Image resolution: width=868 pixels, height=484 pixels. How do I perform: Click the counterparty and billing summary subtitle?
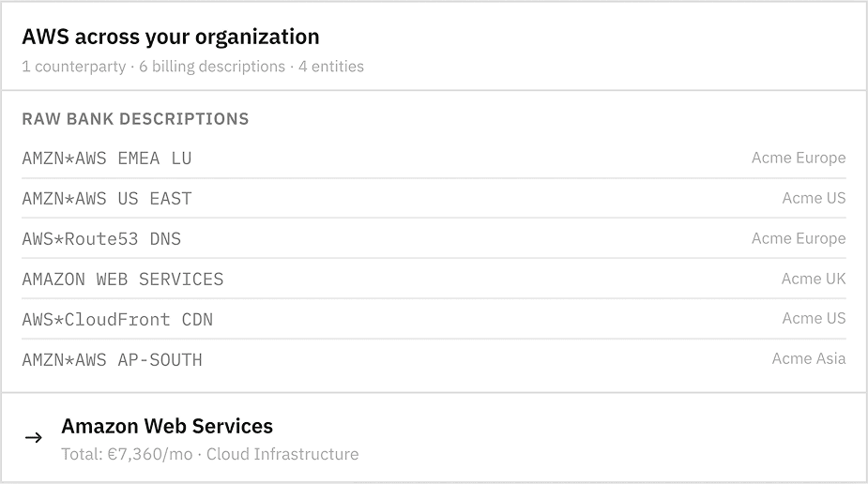click(x=192, y=67)
